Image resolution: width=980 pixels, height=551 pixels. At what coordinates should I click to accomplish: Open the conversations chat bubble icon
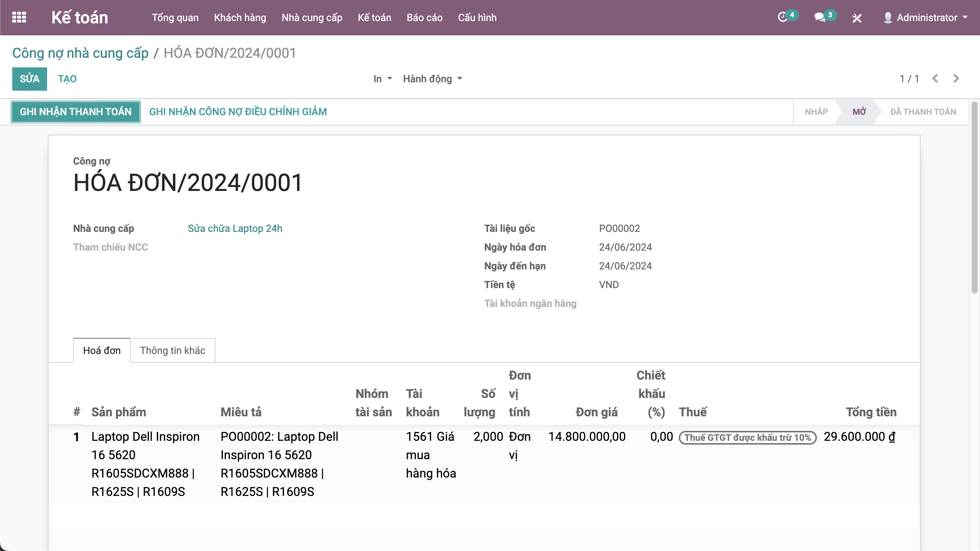coord(820,18)
